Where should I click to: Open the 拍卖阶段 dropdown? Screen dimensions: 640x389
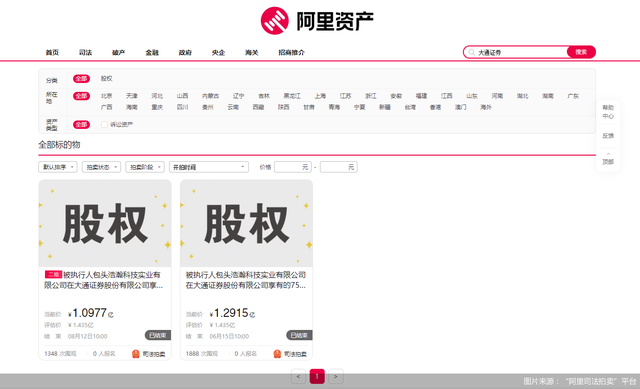click(x=145, y=167)
